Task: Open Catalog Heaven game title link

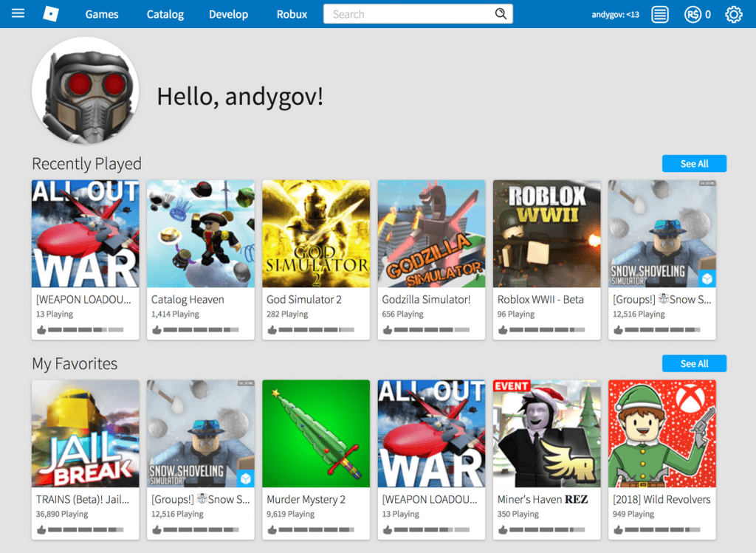Action: (x=188, y=300)
